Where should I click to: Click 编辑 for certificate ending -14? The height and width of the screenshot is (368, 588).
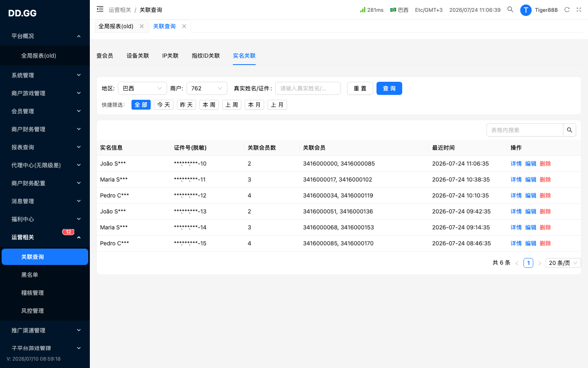(x=531, y=227)
